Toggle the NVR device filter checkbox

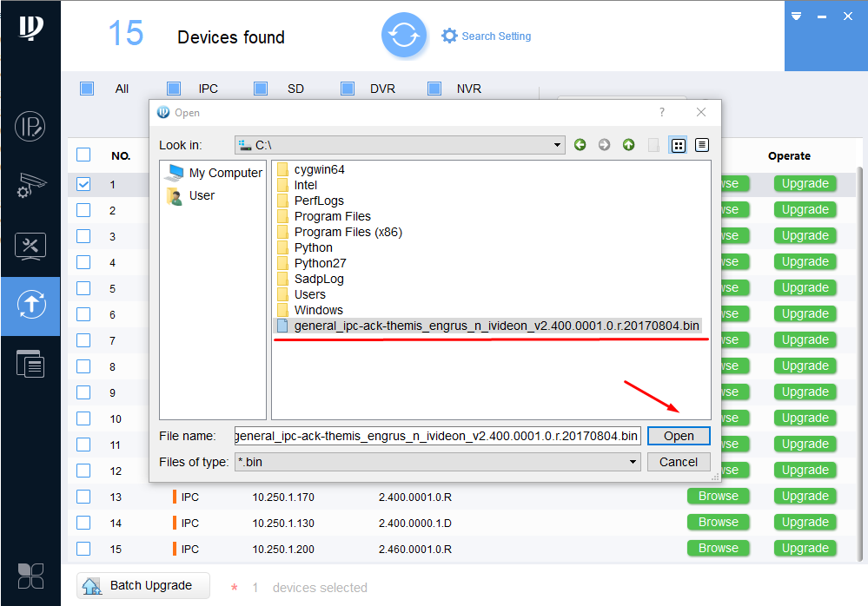point(434,89)
